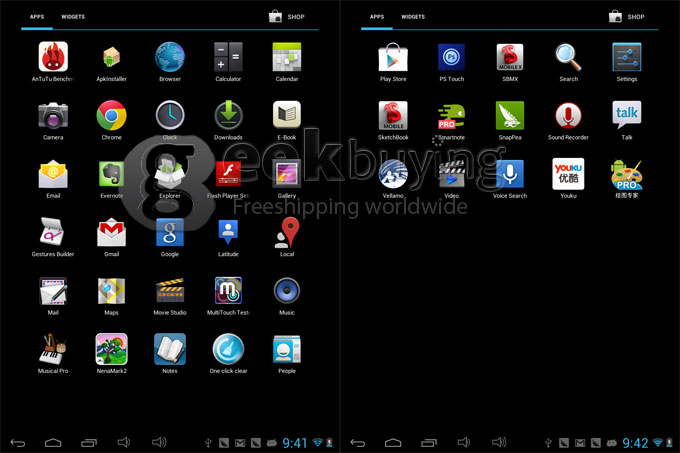Viewport: 680px width, 453px height.
Task: Switch to the Widgets tab on left screen
Action: pos(73,17)
